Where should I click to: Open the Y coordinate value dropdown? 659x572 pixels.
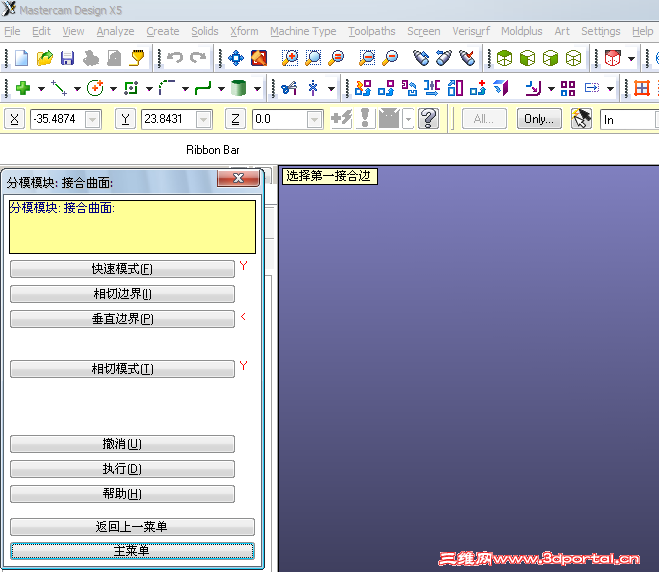click(203, 119)
